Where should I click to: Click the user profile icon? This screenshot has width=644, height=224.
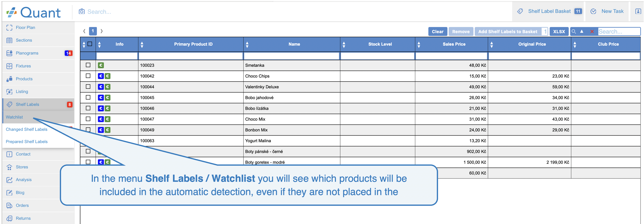[x=638, y=11]
